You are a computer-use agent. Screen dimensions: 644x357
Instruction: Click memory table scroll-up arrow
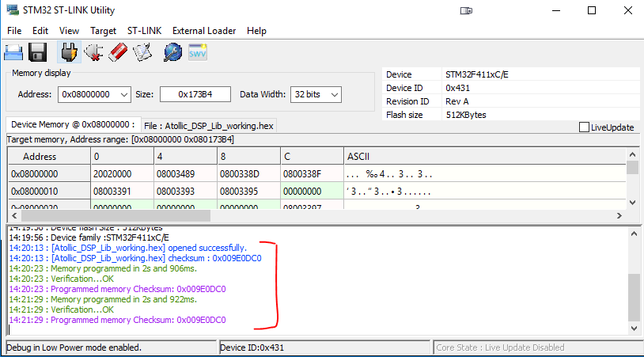(x=632, y=154)
